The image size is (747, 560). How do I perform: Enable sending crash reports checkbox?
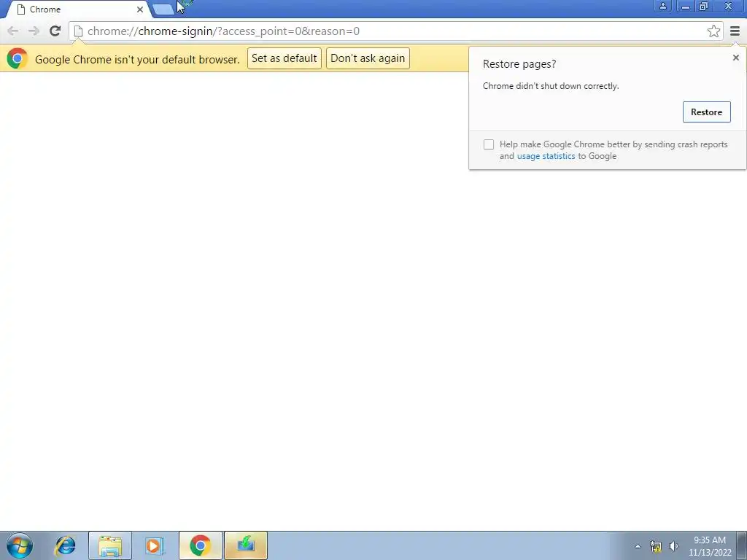pyautogui.click(x=488, y=144)
